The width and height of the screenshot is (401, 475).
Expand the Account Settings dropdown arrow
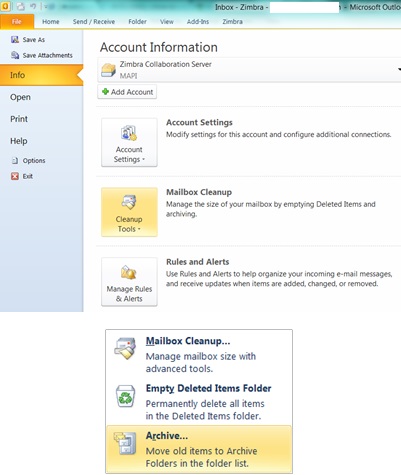tap(144, 159)
